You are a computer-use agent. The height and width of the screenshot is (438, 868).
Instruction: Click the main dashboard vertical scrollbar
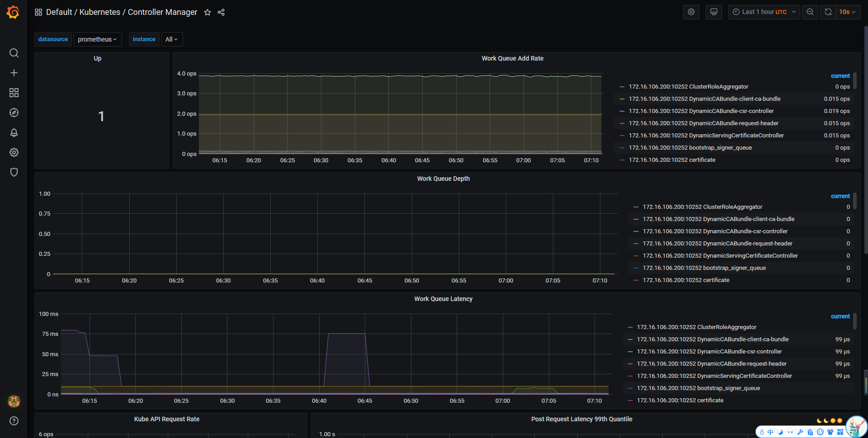click(866, 140)
